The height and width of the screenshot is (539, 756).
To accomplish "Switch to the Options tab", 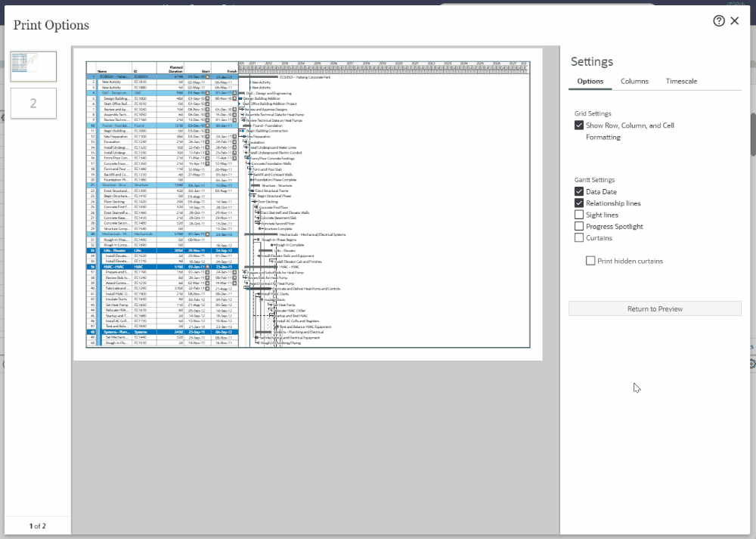I will (590, 81).
